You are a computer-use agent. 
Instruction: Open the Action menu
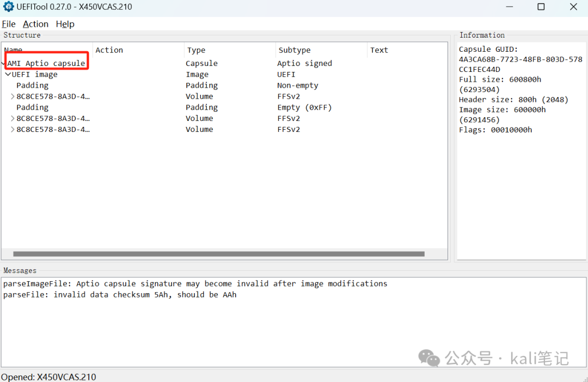point(35,24)
